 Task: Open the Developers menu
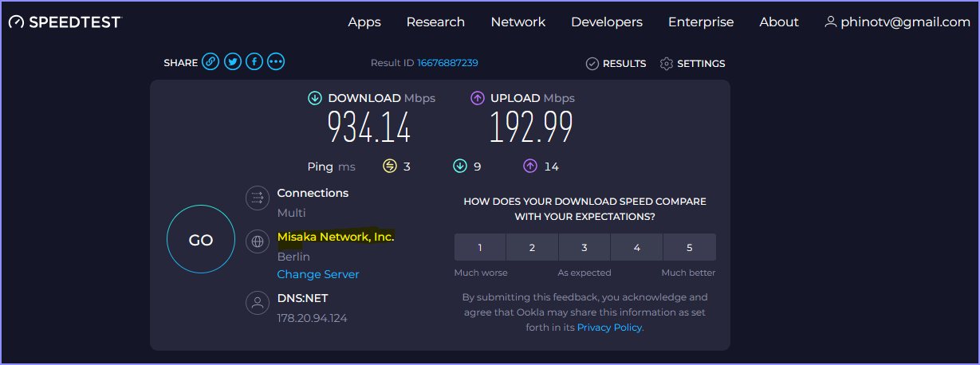coord(607,22)
